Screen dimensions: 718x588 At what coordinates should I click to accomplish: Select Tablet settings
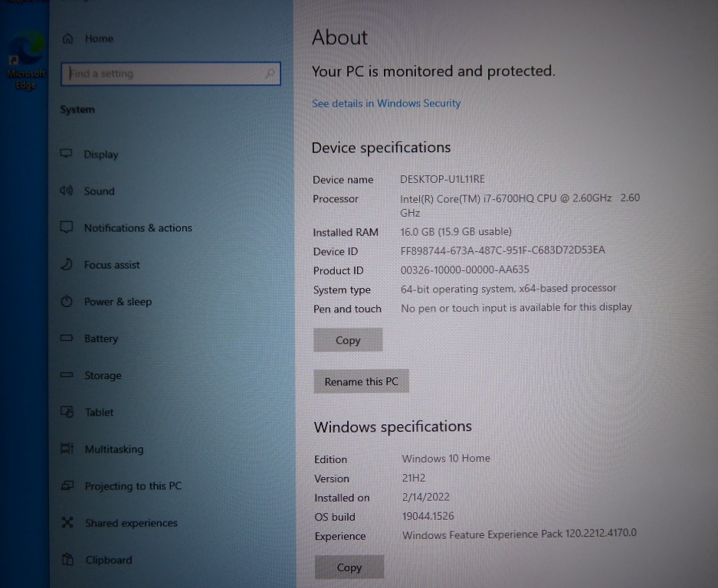tap(100, 412)
